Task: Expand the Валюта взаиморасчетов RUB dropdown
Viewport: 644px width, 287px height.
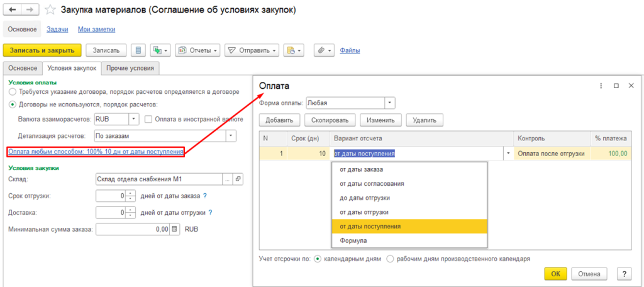Action: [134, 119]
